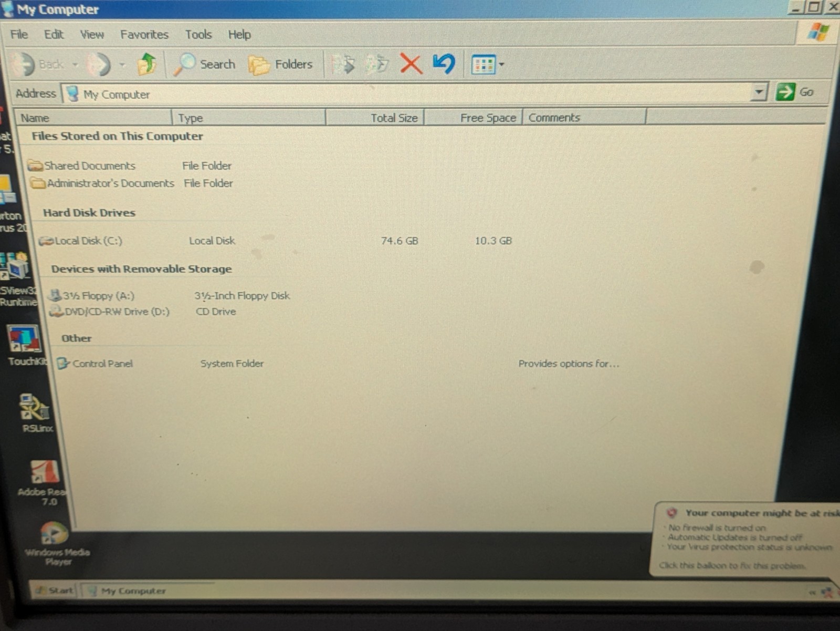840x631 pixels.
Task: Click the 74.6 GB total size value
Action: [x=400, y=241]
